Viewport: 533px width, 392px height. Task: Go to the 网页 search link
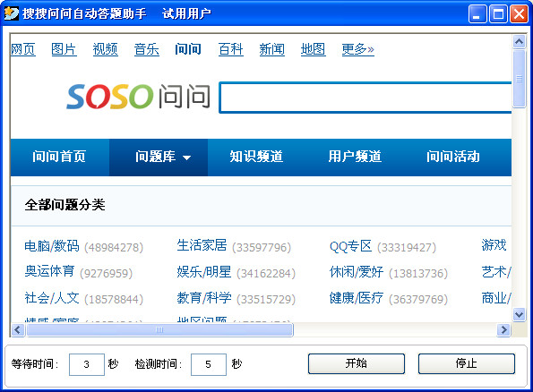(23, 49)
